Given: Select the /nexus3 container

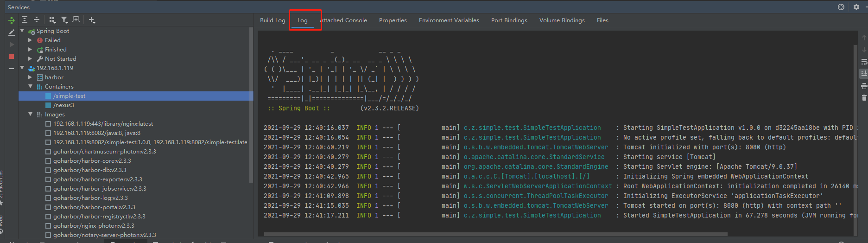Looking at the screenshot, I should pos(63,105).
